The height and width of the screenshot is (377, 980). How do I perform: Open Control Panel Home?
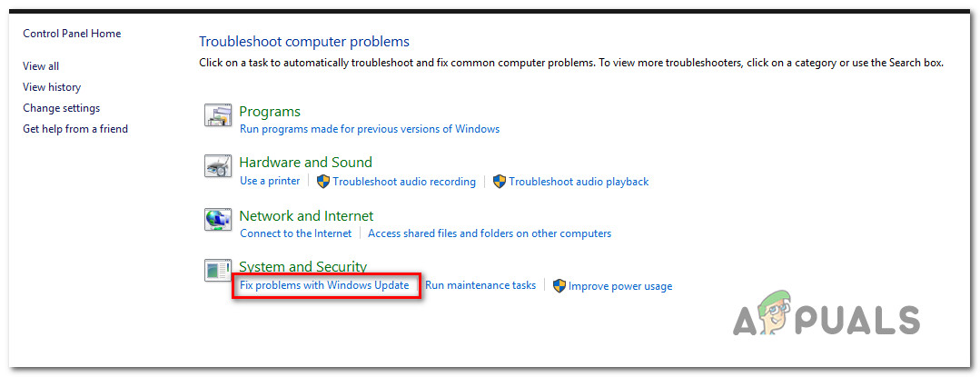click(x=72, y=34)
